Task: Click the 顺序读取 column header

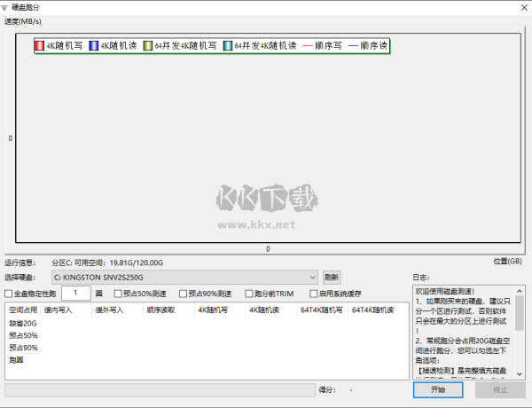Action: [168, 310]
